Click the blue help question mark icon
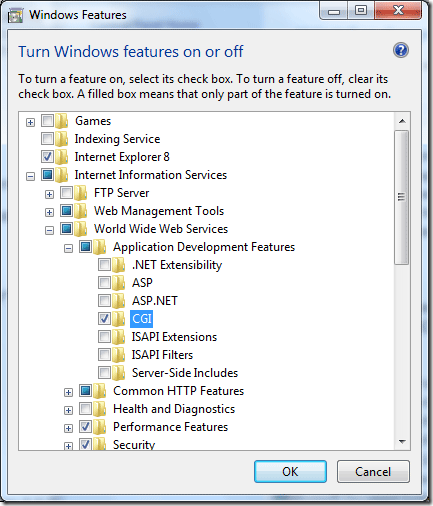 click(x=400, y=51)
